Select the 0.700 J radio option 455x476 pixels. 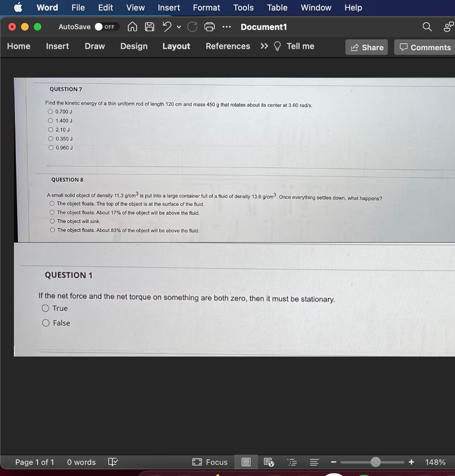[x=50, y=112]
